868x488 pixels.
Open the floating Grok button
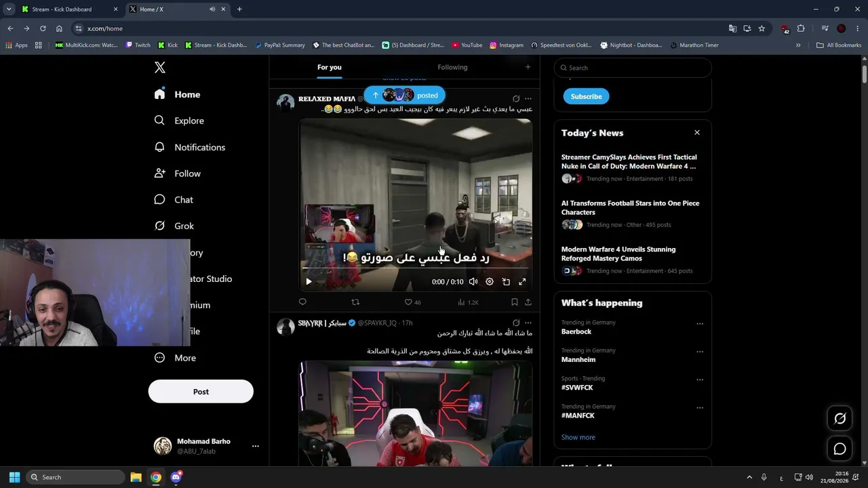pos(840,419)
